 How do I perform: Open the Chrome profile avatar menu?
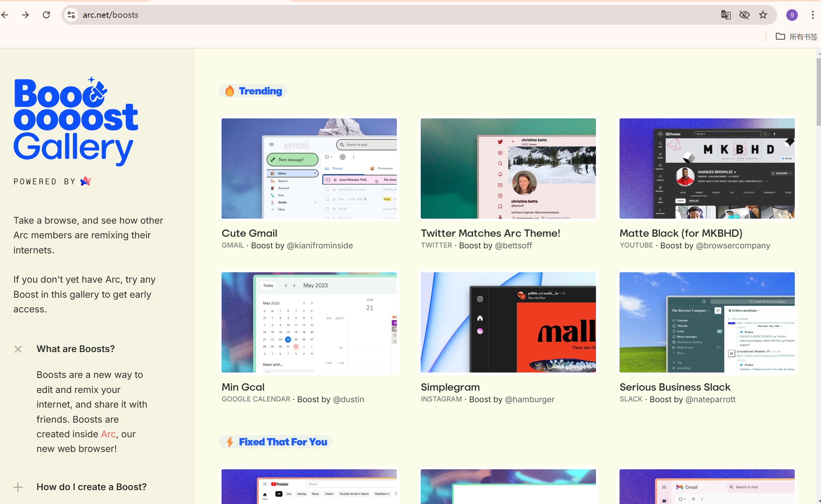pyautogui.click(x=792, y=15)
